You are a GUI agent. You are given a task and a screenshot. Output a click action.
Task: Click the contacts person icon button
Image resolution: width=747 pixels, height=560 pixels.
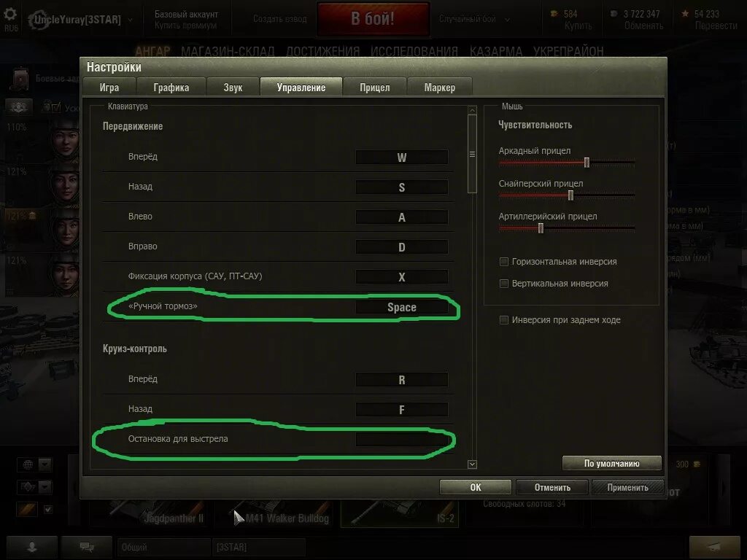click(x=32, y=547)
